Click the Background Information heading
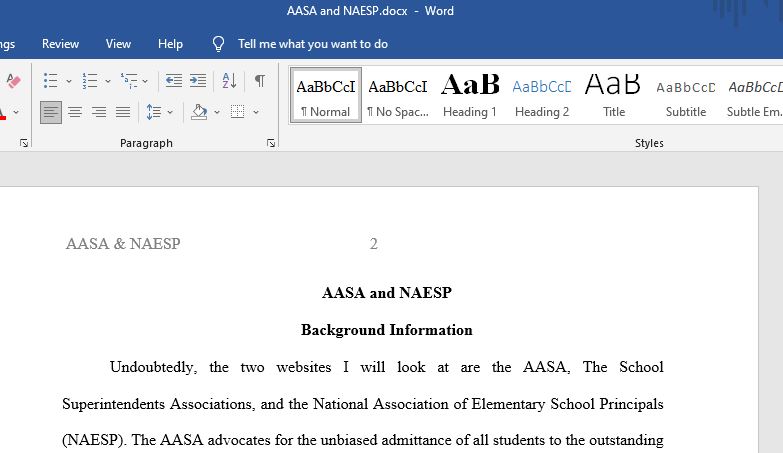The image size is (783, 453). pos(387,330)
